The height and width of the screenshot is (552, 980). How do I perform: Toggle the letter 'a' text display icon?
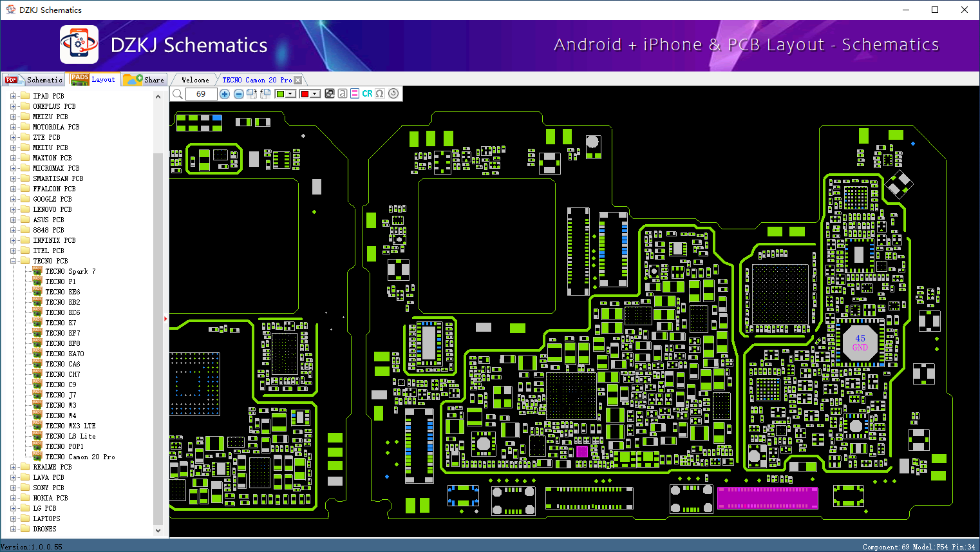pyautogui.click(x=343, y=93)
